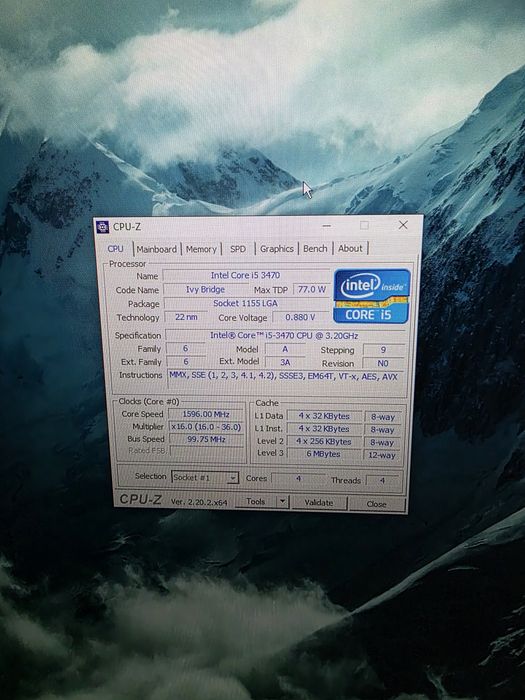Click the Name field Intel Core i5 3470

246,275
